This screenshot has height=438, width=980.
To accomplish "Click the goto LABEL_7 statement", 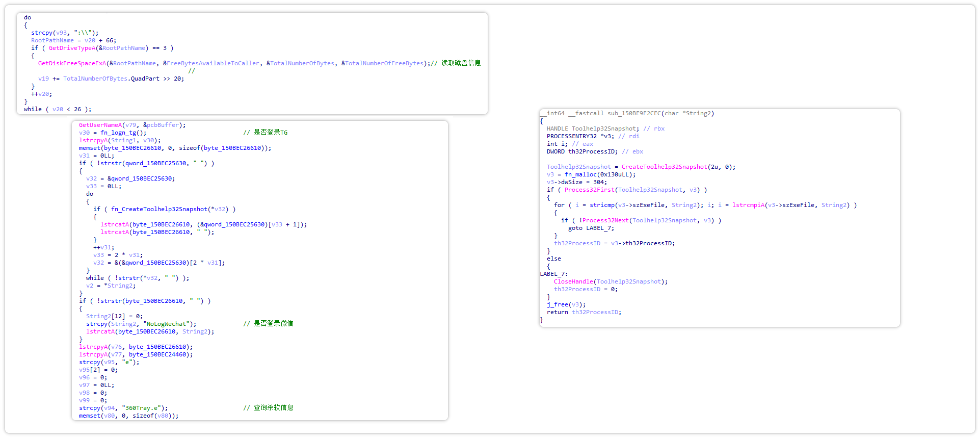I will (x=591, y=228).
